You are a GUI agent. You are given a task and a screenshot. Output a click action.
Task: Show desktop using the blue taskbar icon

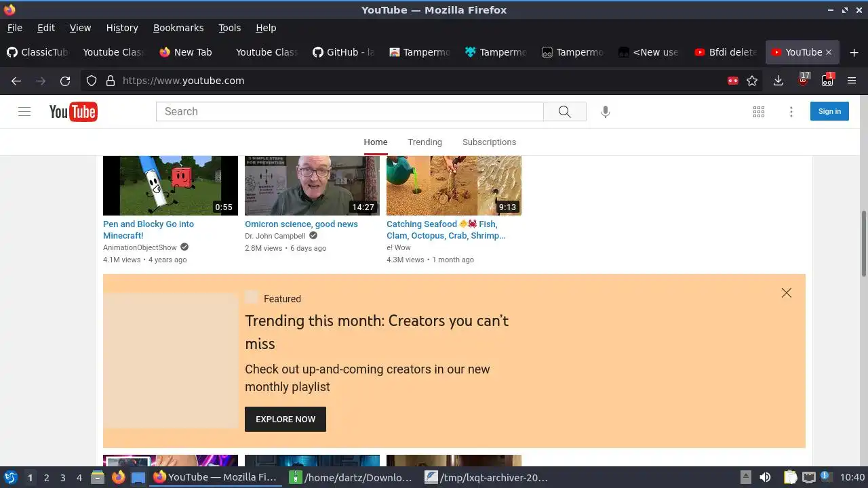click(x=138, y=477)
